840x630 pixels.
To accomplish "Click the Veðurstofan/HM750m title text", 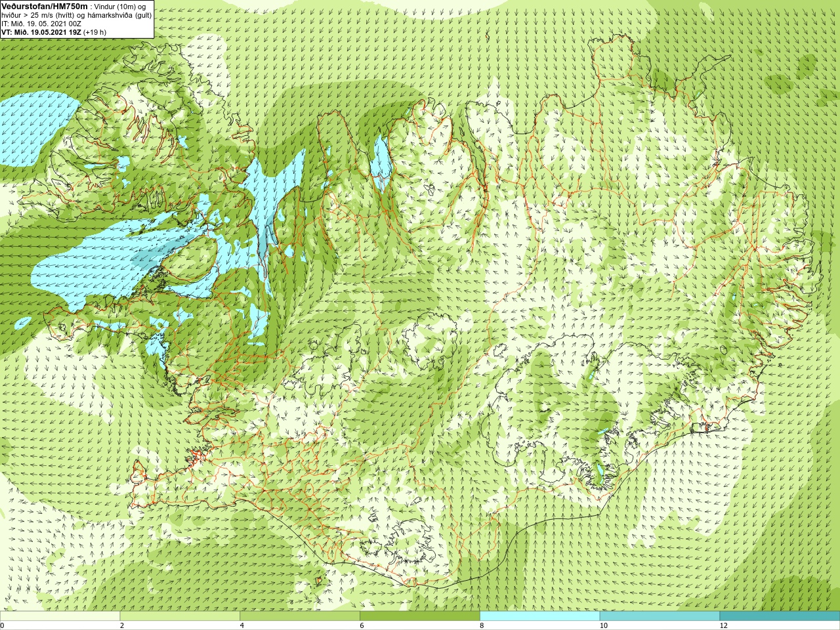I will pos(45,6).
